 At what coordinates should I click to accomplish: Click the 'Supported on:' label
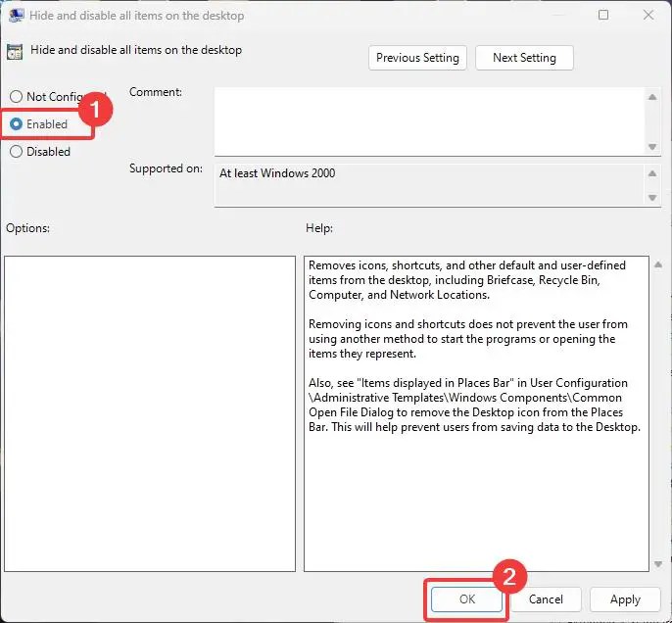click(166, 168)
